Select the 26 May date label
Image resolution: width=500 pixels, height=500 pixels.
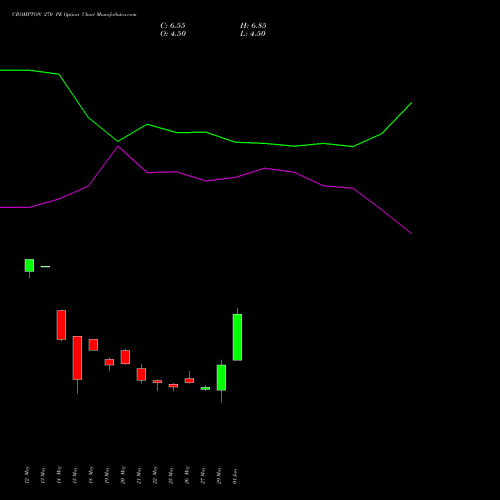[187, 475]
